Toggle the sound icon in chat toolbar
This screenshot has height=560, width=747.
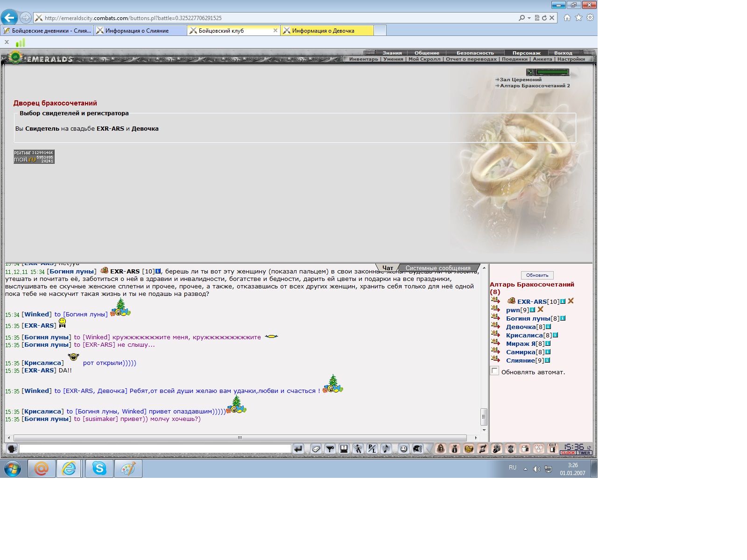tap(386, 449)
